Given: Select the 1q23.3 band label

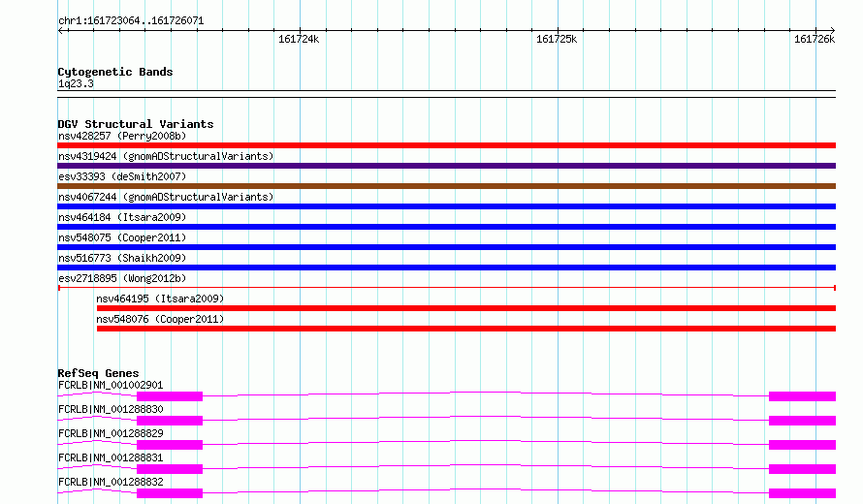Looking at the screenshot, I should coord(76,83).
